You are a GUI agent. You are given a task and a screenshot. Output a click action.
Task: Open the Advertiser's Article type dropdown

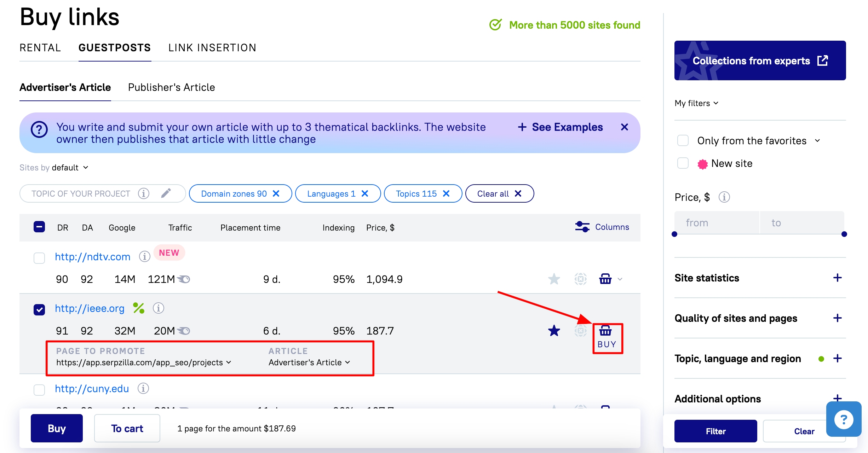[x=309, y=362]
